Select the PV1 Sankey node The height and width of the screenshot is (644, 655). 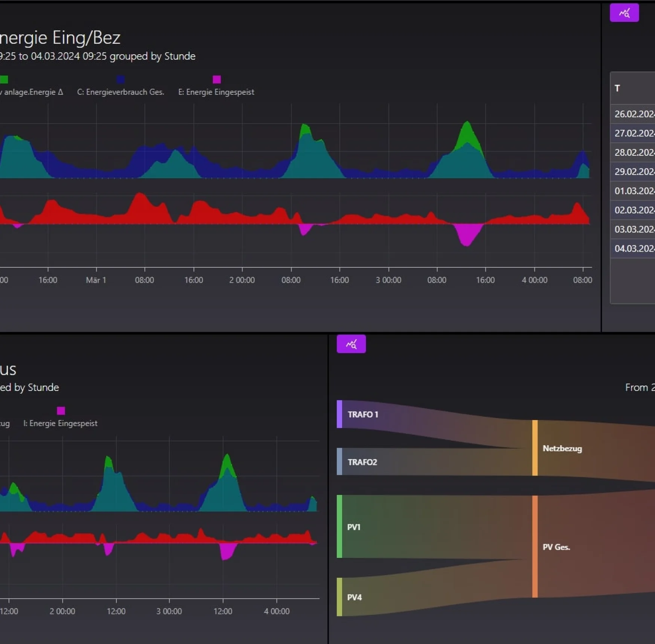click(339, 526)
